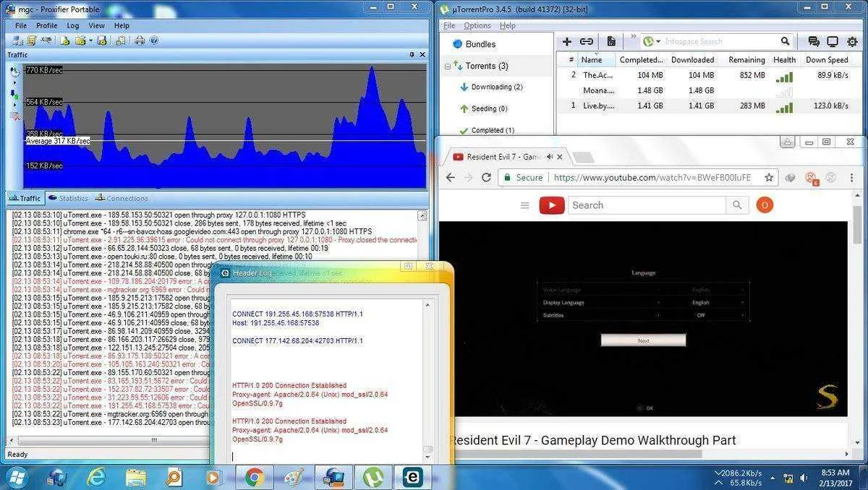
Task: Sort torrents by Health column header
Action: point(784,60)
